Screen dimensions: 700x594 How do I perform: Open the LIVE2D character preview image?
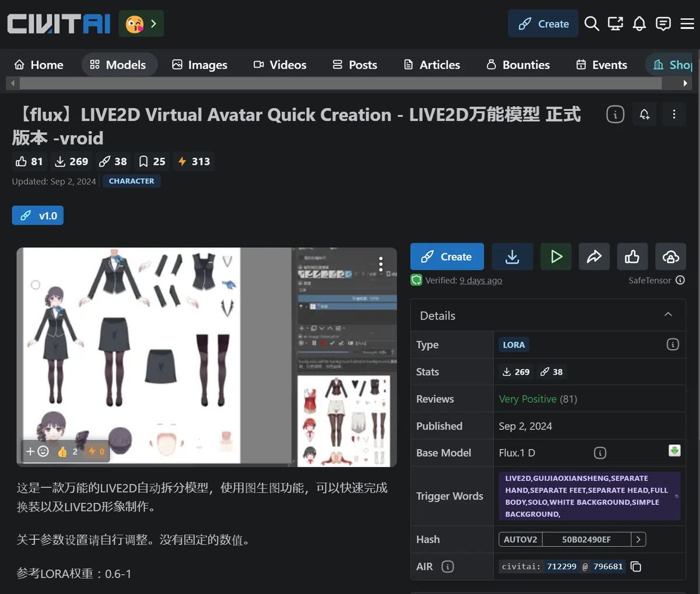coord(206,357)
